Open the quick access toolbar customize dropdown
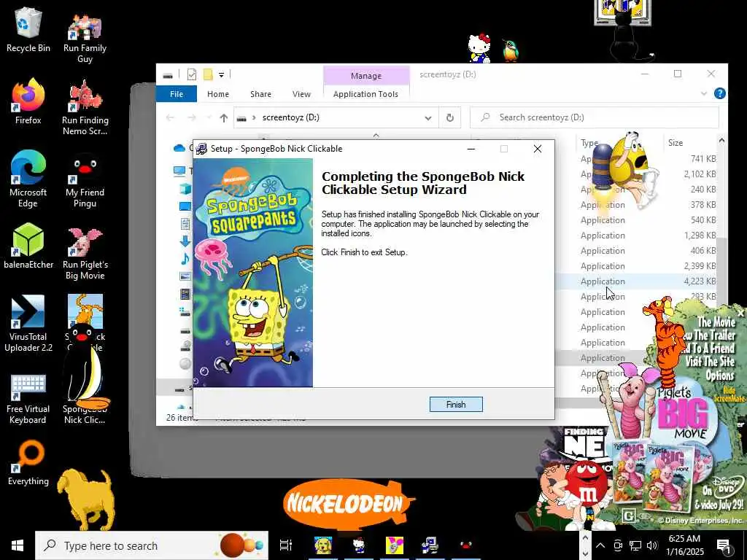The image size is (747, 560). 221,74
